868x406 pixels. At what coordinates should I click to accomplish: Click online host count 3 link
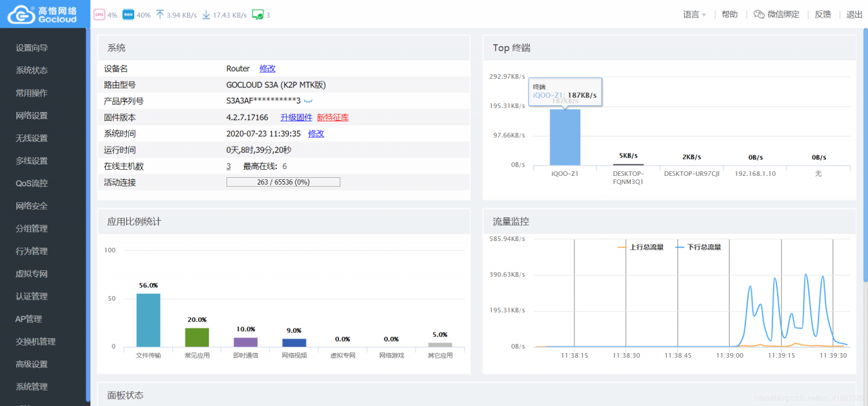click(229, 166)
